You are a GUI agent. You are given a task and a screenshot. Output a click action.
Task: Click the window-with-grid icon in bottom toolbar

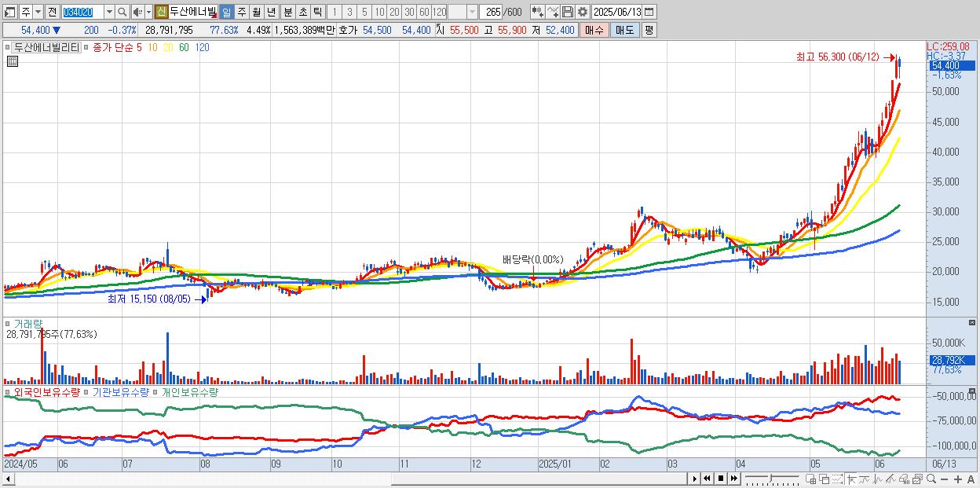pyautogui.click(x=811, y=479)
